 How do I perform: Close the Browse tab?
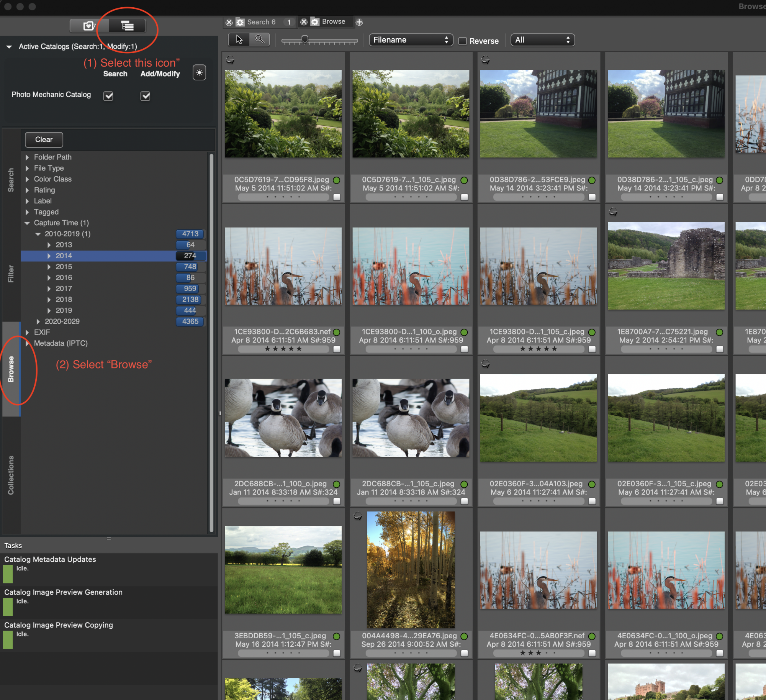304,22
